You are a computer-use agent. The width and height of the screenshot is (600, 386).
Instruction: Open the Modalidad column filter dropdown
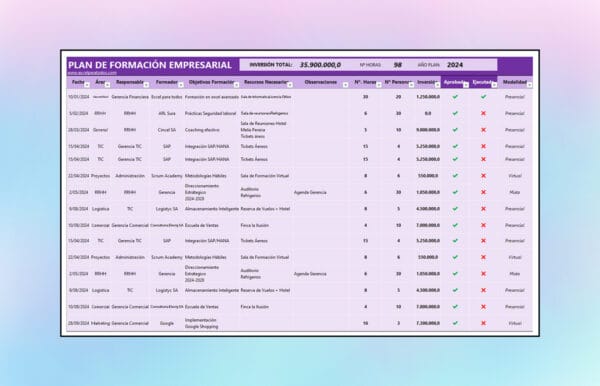(530, 85)
